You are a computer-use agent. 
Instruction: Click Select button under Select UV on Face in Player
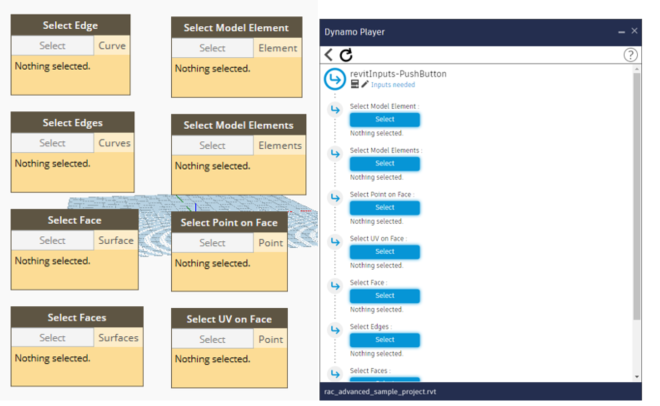click(385, 252)
